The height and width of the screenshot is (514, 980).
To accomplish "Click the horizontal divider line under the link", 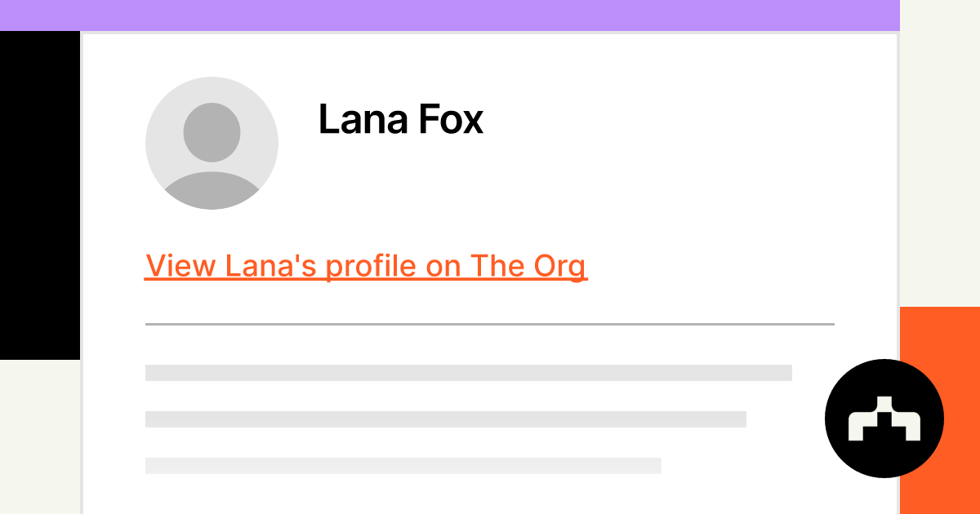I will pos(489,325).
